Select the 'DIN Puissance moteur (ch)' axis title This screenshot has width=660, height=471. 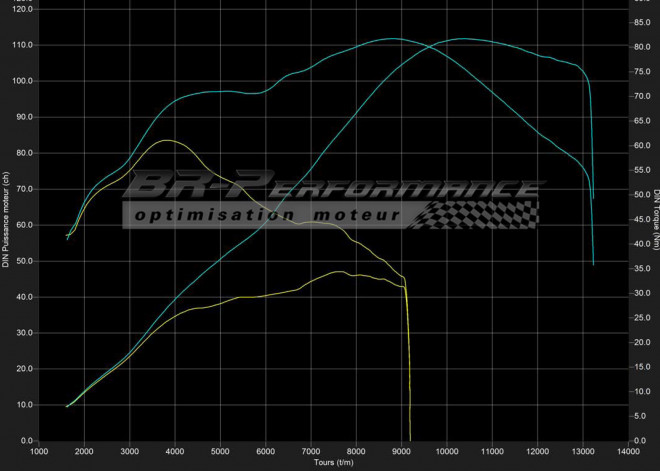coord(6,219)
